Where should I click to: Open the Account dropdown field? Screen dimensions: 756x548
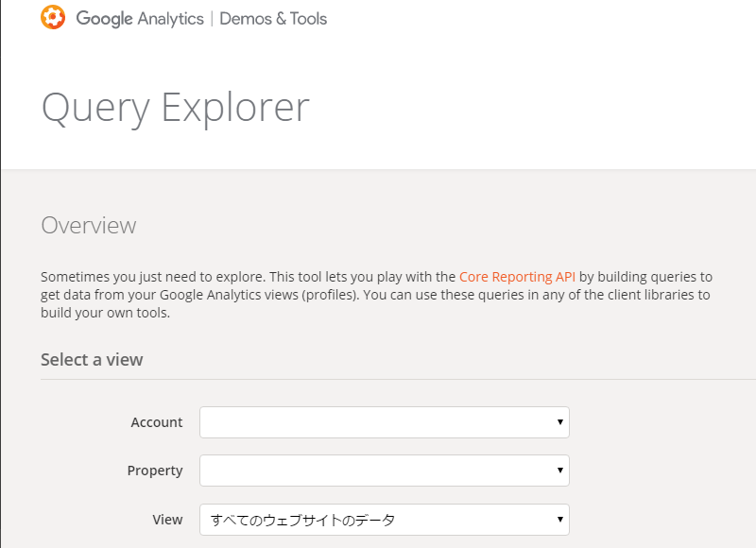(x=378, y=422)
